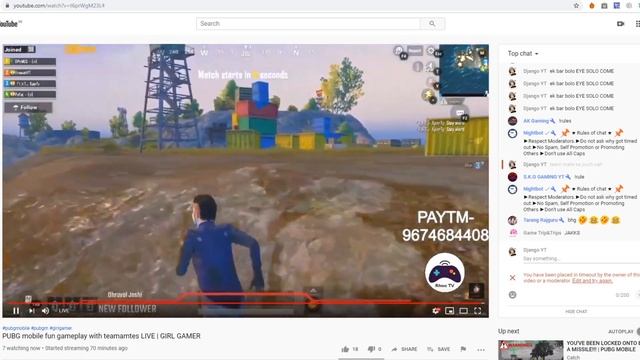Click the YouTube search field
The height and width of the screenshot is (360, 640).
pos(308,24)
